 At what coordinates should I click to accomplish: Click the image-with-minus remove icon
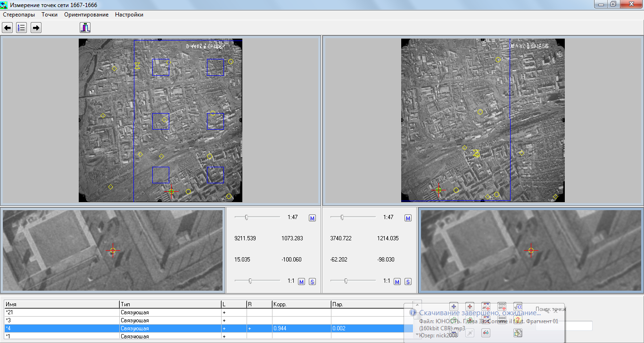486,319
